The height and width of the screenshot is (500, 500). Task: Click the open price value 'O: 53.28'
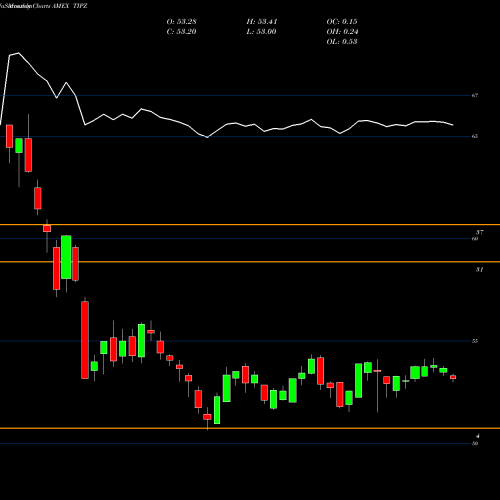tap(181, 22)
